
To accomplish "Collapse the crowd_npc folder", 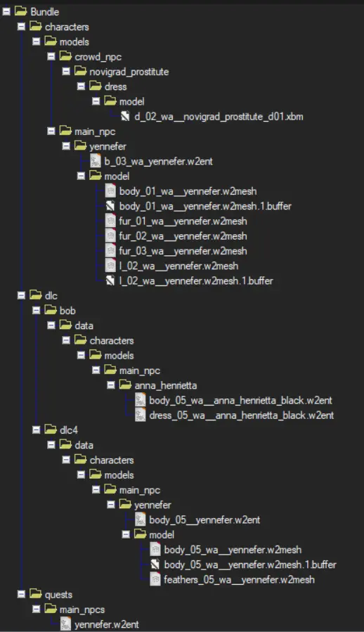I will click(51, 56).
